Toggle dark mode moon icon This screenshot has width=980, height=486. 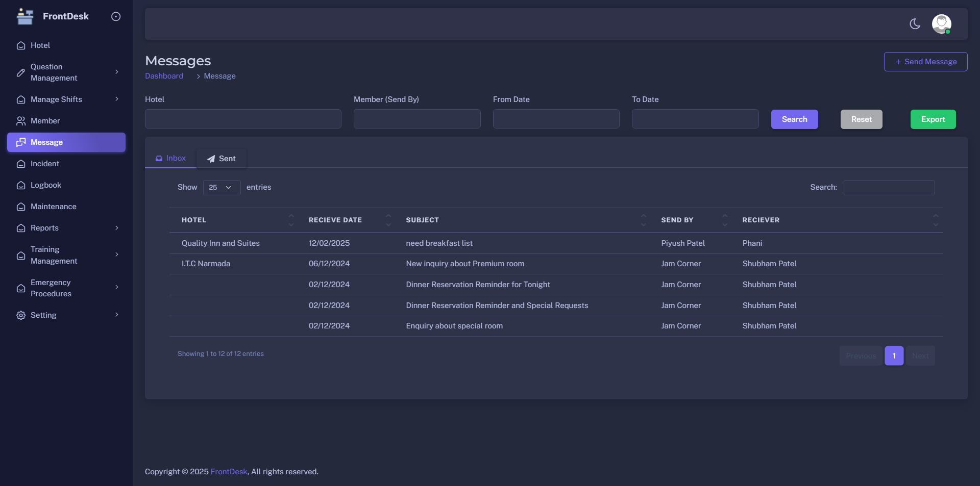pos(915,24)
